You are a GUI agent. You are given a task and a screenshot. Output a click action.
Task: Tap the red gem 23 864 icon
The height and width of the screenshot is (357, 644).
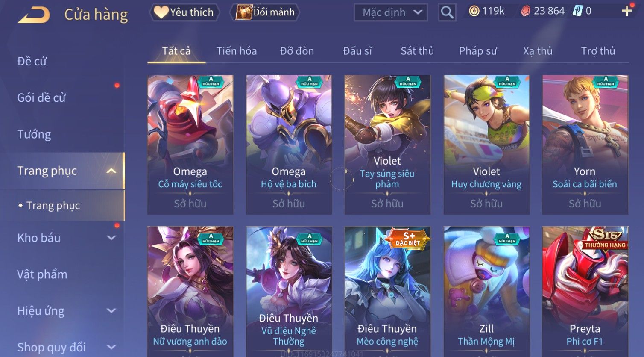click(x=525, y=11)
